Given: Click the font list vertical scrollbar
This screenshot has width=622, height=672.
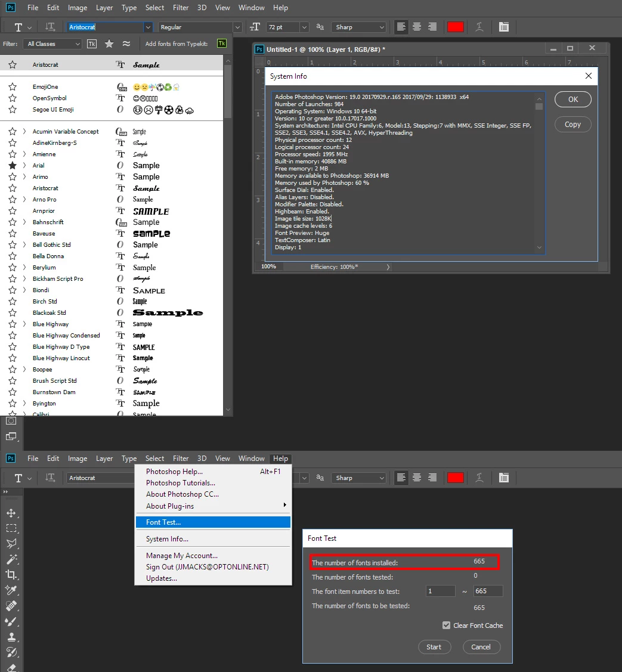Looking at the screenshot, I should [228, 91].
